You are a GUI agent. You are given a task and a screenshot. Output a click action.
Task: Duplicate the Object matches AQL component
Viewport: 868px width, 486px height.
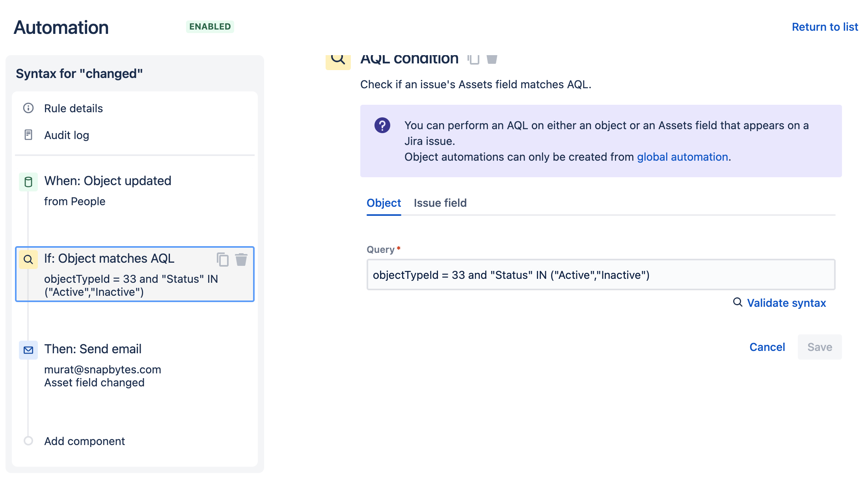223,260
